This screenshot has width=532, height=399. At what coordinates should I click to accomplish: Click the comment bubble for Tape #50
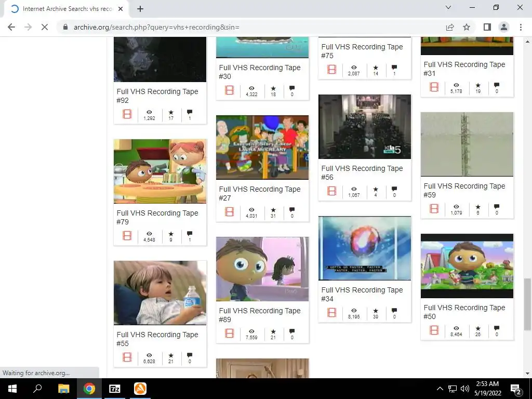pos(497,328)
